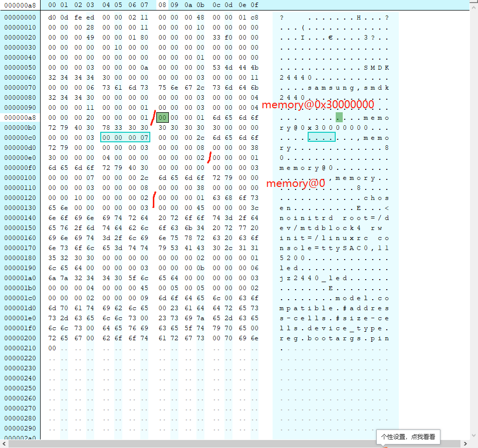Select the green highlighted 00 byte
Image resolution: width=478 pixels, height=448 pixels.
coord(162,117)
